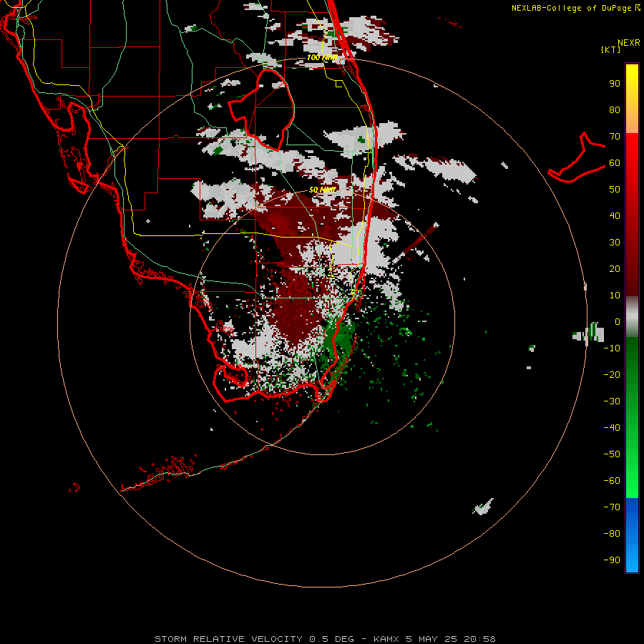Click the '0.5 DEG' elevation text in footer
Image resolution: width=644 pixels, height=644 pixels.
[331, 639]
